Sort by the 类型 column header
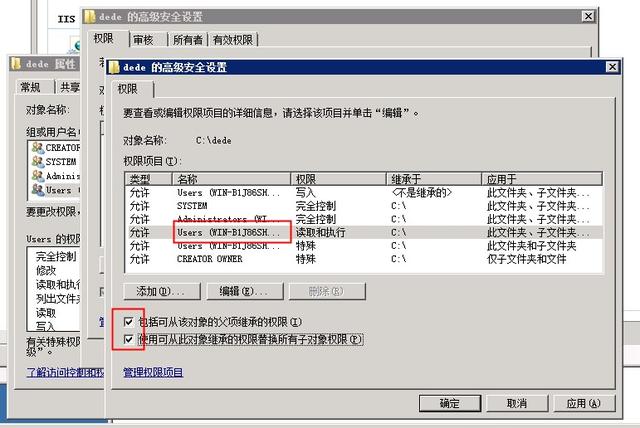640x428 pixels. 149,179
